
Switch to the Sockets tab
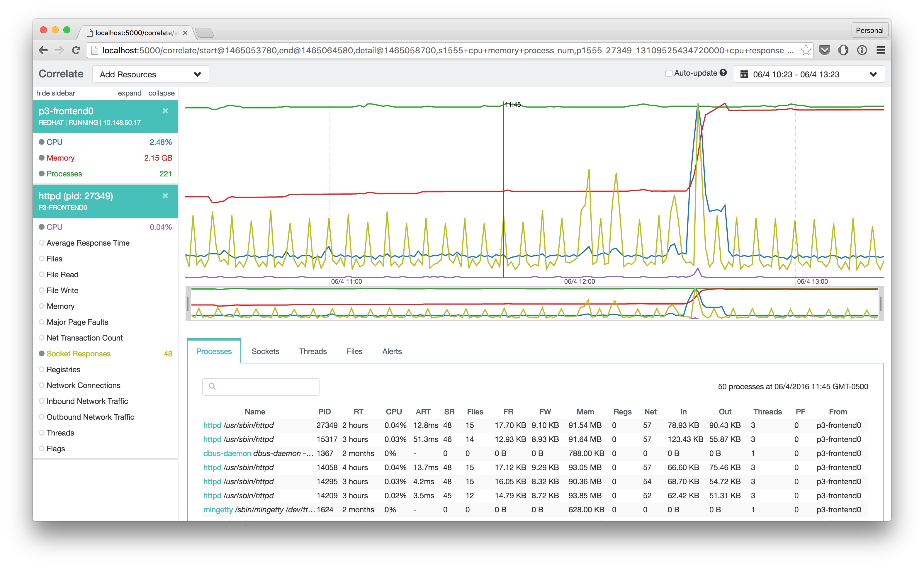tap(265, 351)
